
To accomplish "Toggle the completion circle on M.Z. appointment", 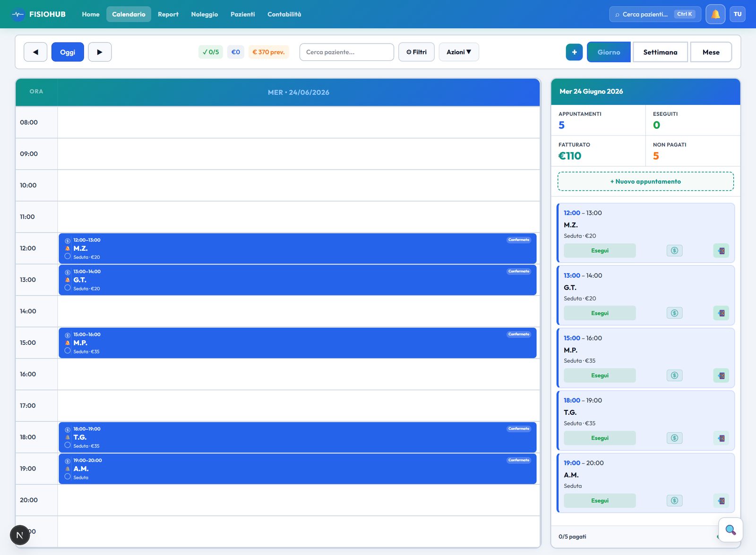I will point(68,256).
